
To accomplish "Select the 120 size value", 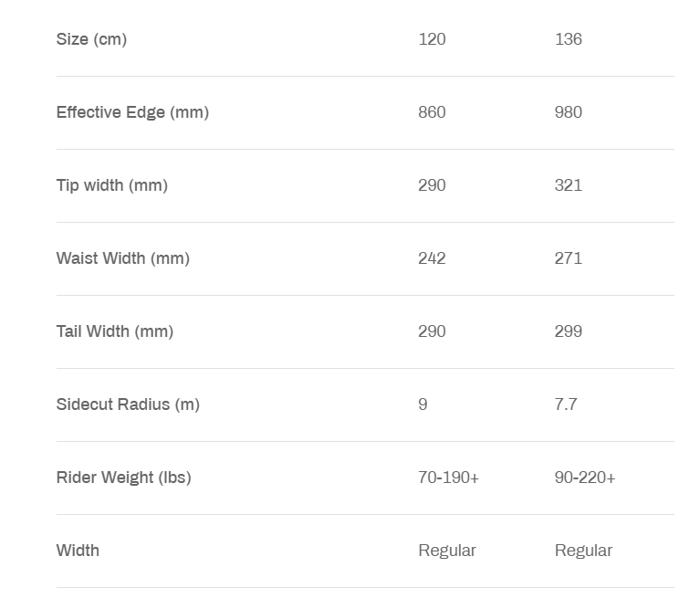I will pyautogui.click(x=432, y=39).
